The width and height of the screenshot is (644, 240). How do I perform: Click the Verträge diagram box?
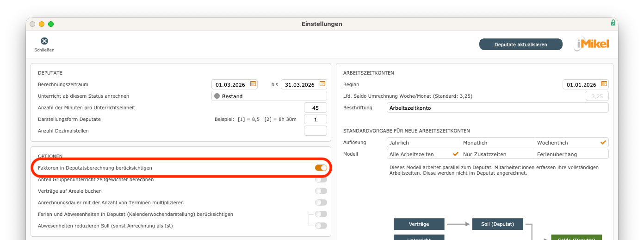[x=419, y=224]
